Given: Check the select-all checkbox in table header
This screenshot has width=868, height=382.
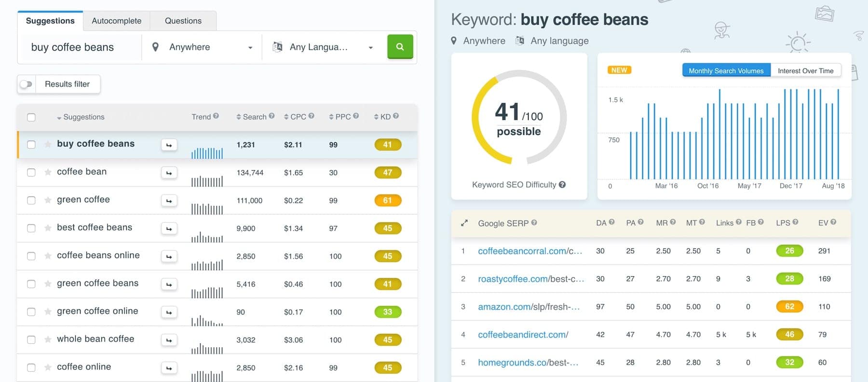Looking at the screenshot, I should [x=31, y=117].
